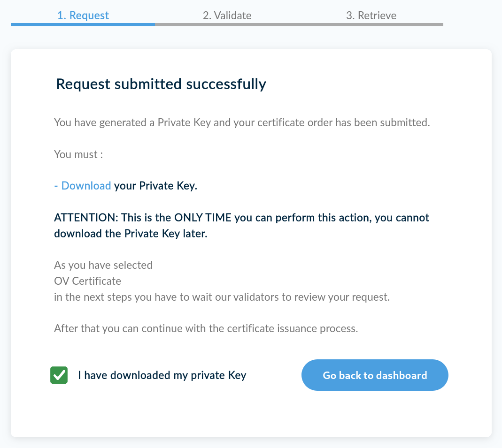
Task: Uncheck the green private key downloaded checkbox
Action: point(59,375)
